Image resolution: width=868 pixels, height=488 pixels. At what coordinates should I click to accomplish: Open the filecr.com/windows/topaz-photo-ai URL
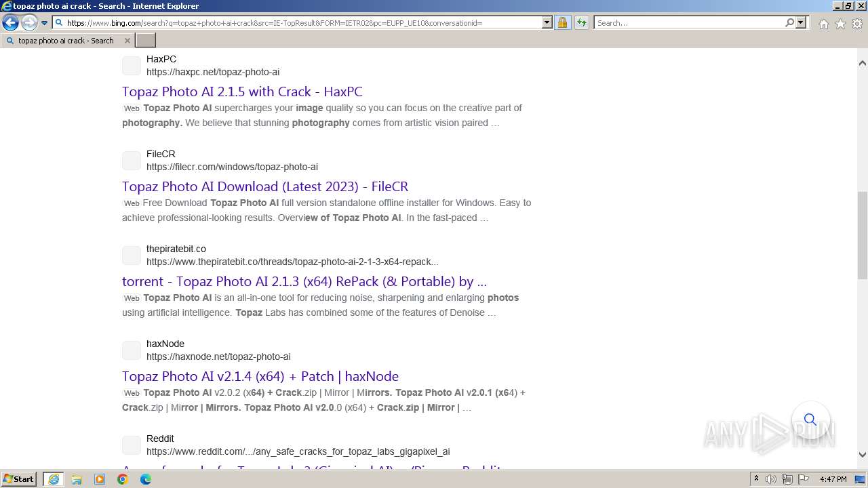pyautogui.click(x=232, y=167)
